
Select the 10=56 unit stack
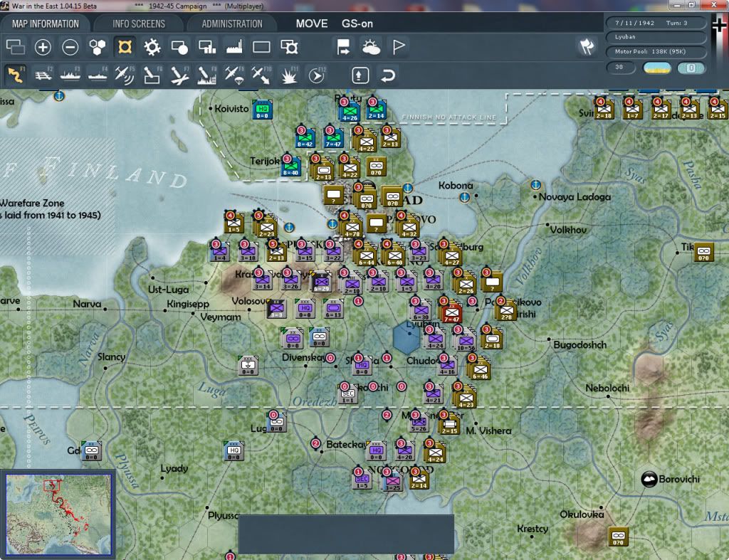click(x=466, y=341)
